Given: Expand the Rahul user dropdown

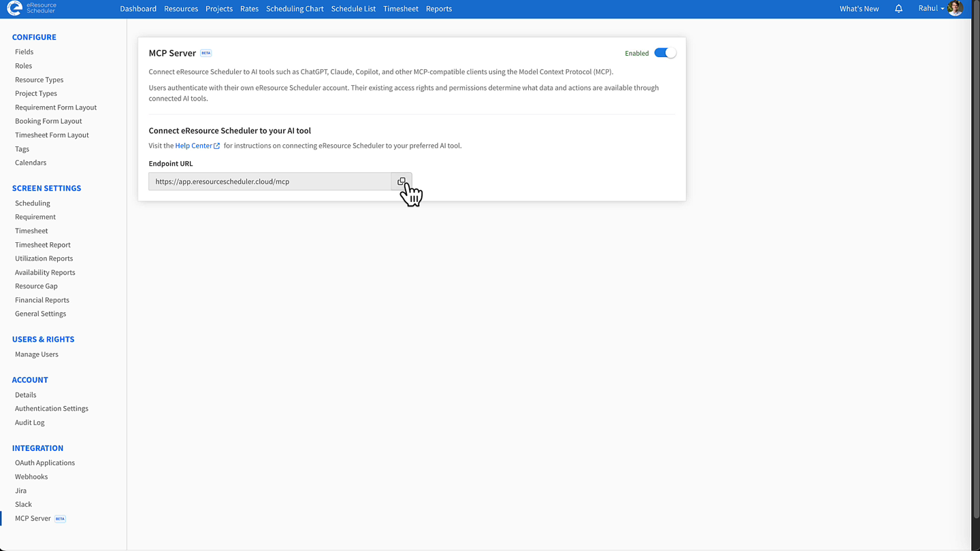Looking at the screenshot, I should coord(931,9).
